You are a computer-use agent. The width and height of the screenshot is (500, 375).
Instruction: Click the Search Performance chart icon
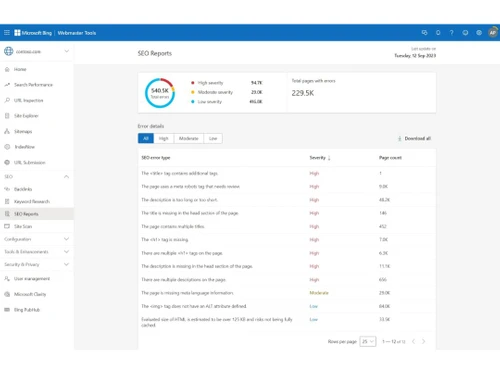click(7, 85)
